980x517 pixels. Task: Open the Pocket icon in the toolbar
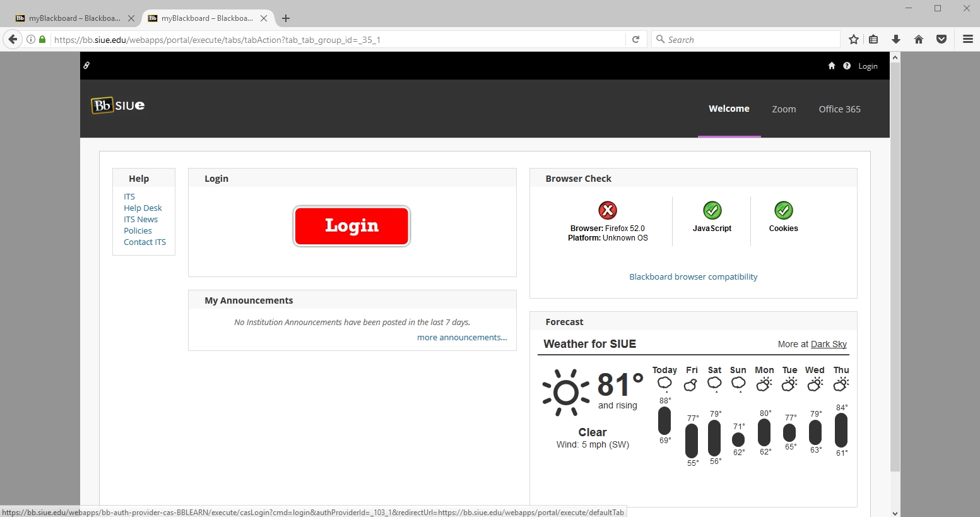tap(942, 39)
